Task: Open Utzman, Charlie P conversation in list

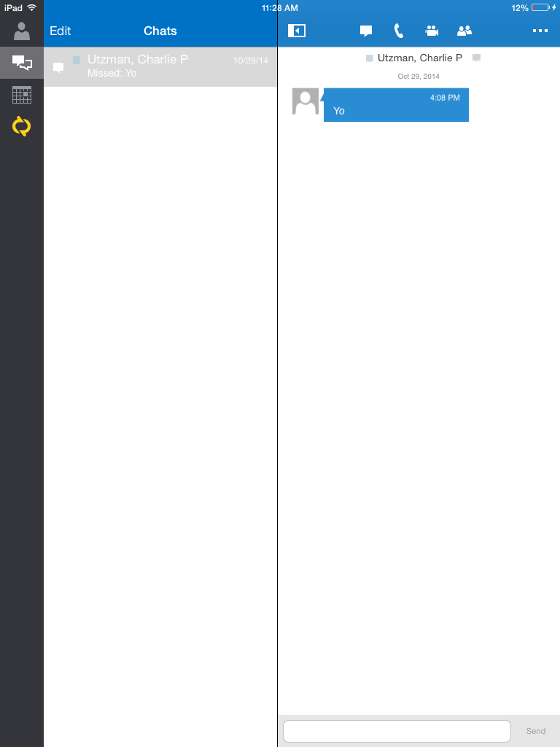Action: coord(160,66)
